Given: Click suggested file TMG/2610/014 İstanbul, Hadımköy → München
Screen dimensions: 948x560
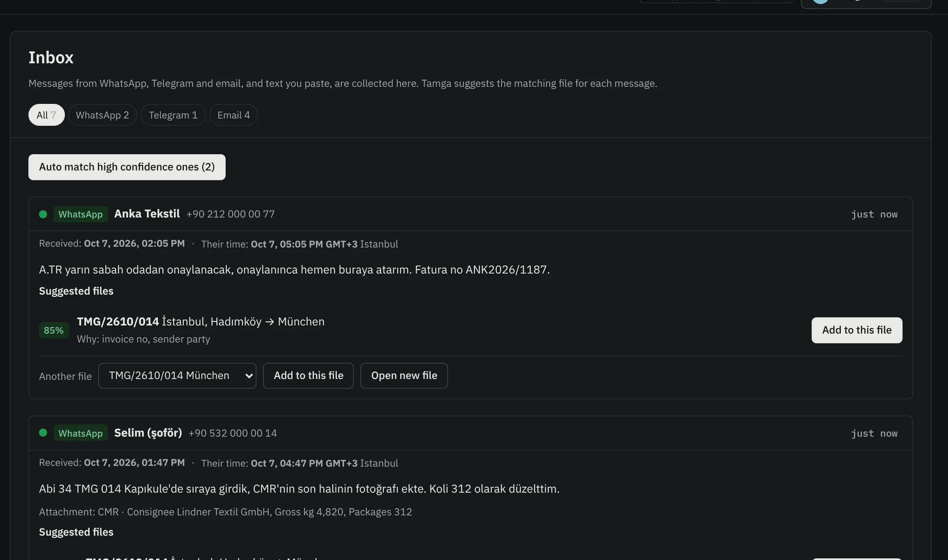Looking at the screenshot, I should 201,321.
